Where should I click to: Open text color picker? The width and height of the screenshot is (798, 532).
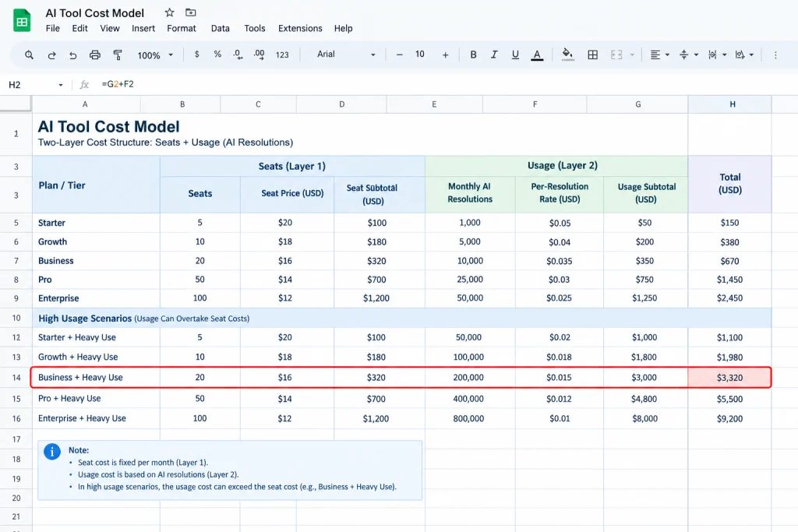pyautogui.click(x=537, y=55)
